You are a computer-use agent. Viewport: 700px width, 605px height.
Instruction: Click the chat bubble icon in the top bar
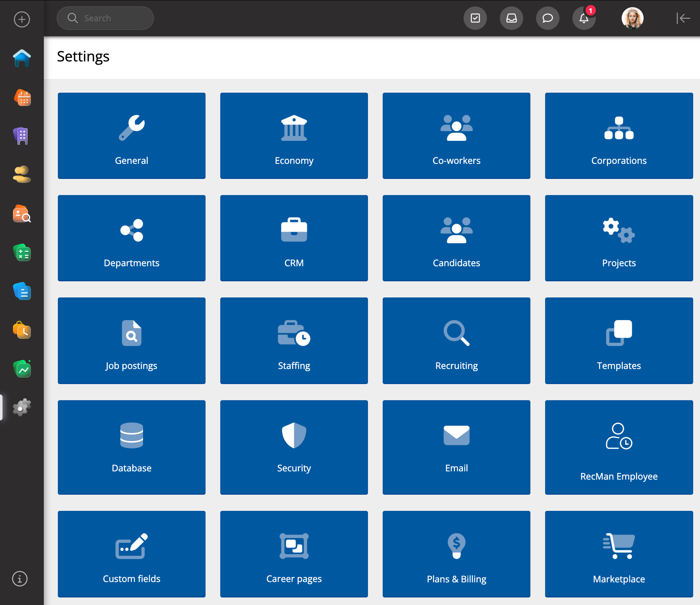(547, 18)
